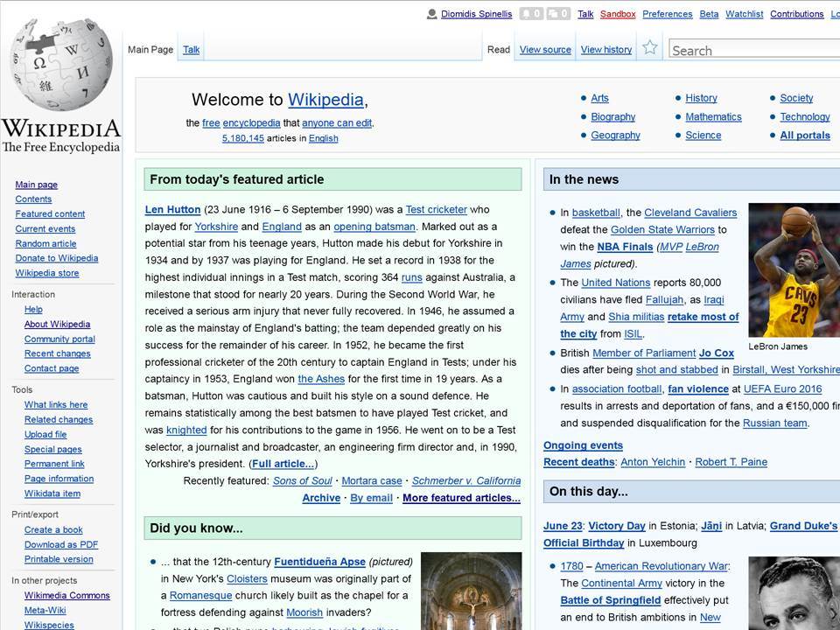Open LeBron James photo thumbnail
The width and height of the screenshot is (840, 630).
(x=794, y=270)
